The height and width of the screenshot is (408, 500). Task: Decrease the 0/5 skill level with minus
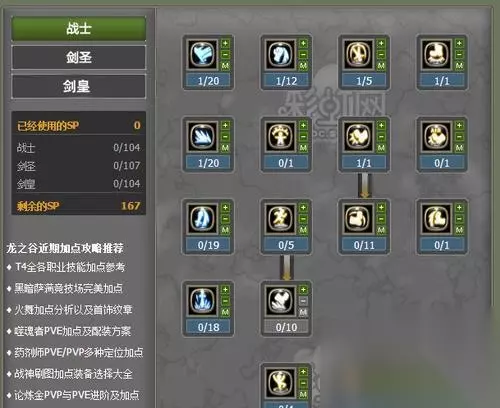[303, 219]
